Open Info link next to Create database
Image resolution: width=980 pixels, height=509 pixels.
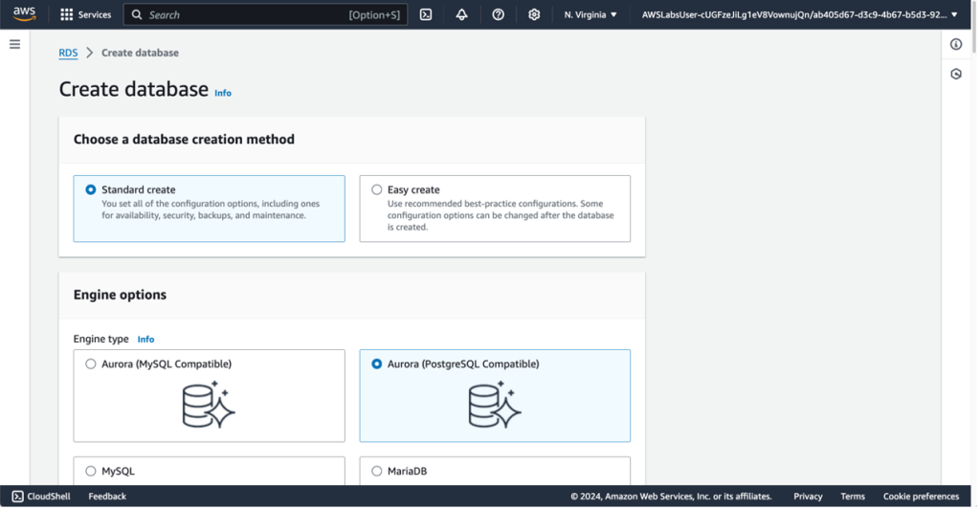click(x=222, y=93)
